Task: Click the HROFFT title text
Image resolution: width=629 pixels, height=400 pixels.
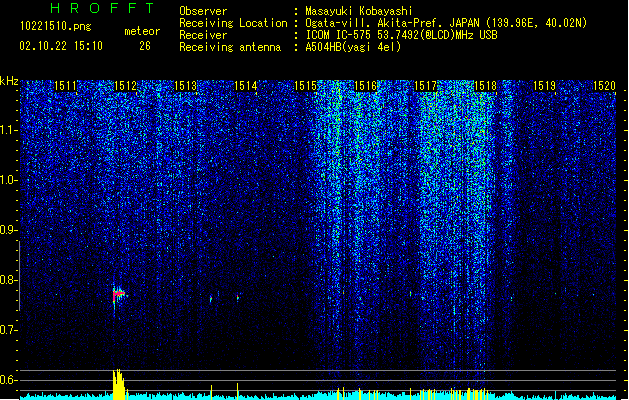Action: 103,8
